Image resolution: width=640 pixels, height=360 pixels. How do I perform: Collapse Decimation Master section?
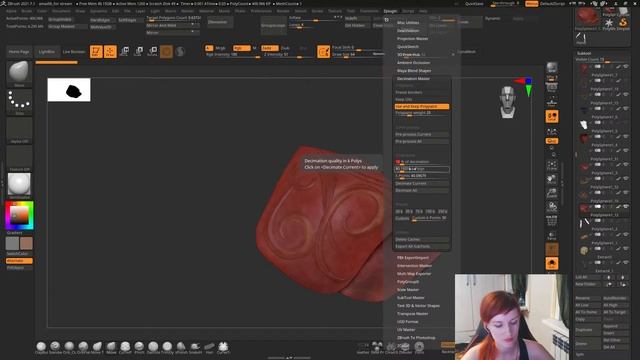(413, 79)
